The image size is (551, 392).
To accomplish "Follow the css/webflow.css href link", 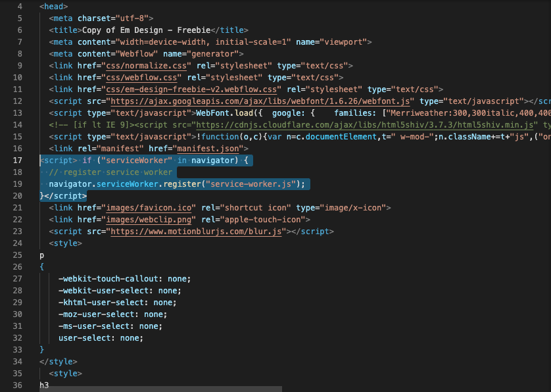I will (141, 78).
